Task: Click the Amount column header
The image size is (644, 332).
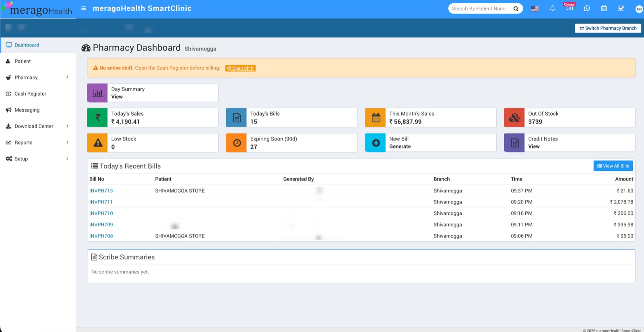Action: point(624,179)
